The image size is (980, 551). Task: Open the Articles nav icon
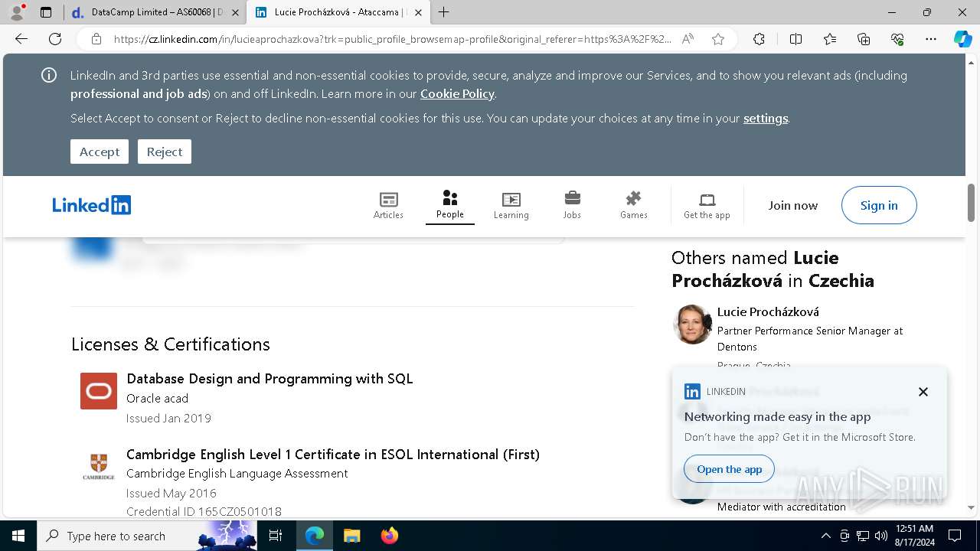pos(388,200)
